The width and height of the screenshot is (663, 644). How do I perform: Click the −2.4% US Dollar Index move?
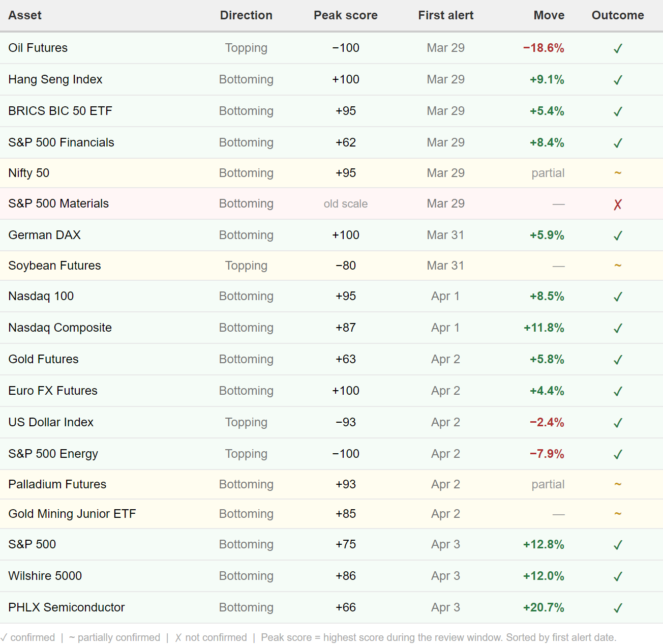(x=547, y=422)
